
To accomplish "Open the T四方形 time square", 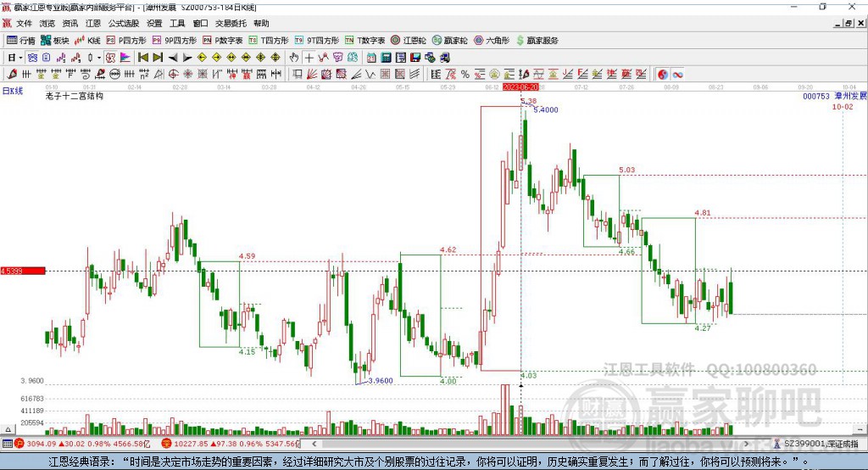I will 269,41.
